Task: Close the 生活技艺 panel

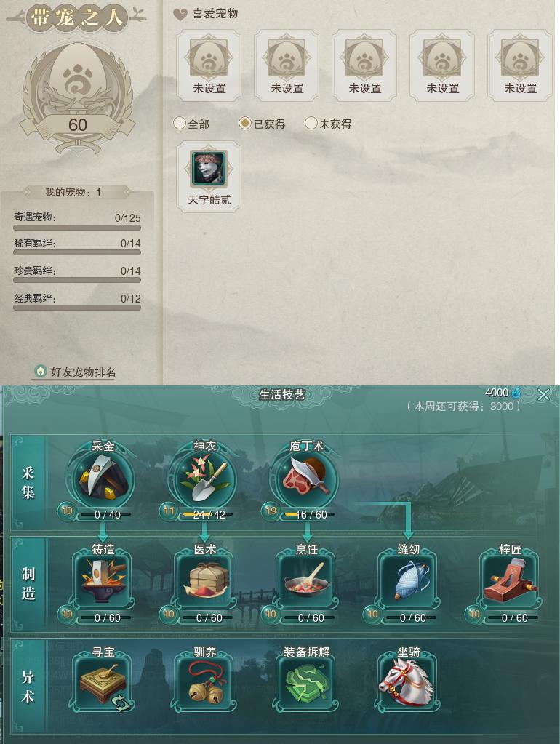Action: tap(543, 395)
